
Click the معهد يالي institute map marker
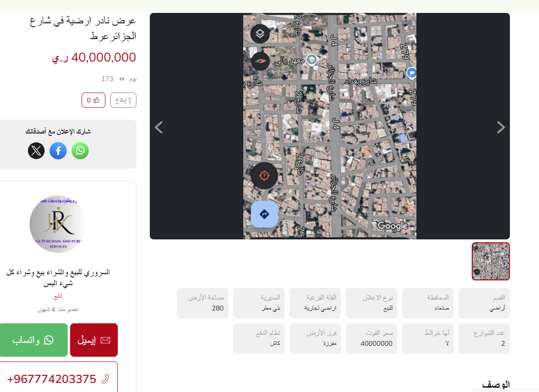(311, 60)
